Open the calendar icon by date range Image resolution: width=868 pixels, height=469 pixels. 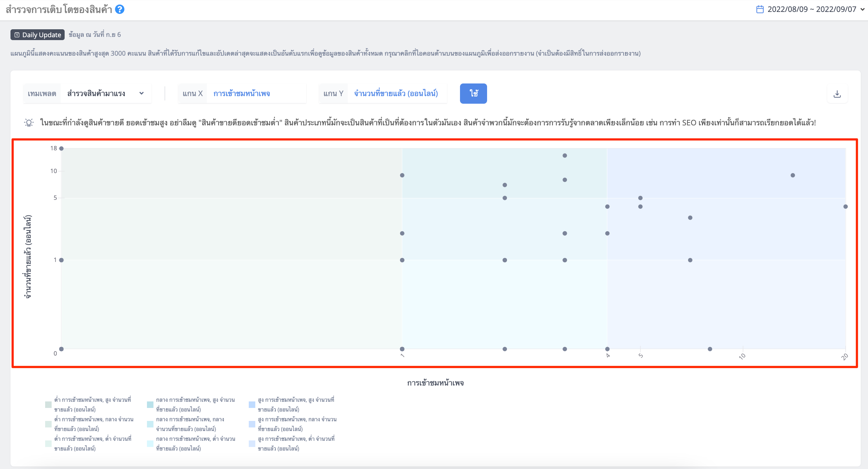(760, 9)
